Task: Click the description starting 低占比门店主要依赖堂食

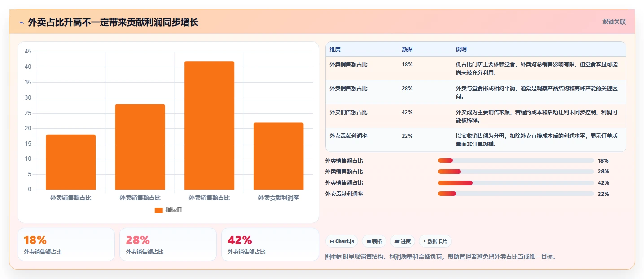Action: (x=536, y=68)
